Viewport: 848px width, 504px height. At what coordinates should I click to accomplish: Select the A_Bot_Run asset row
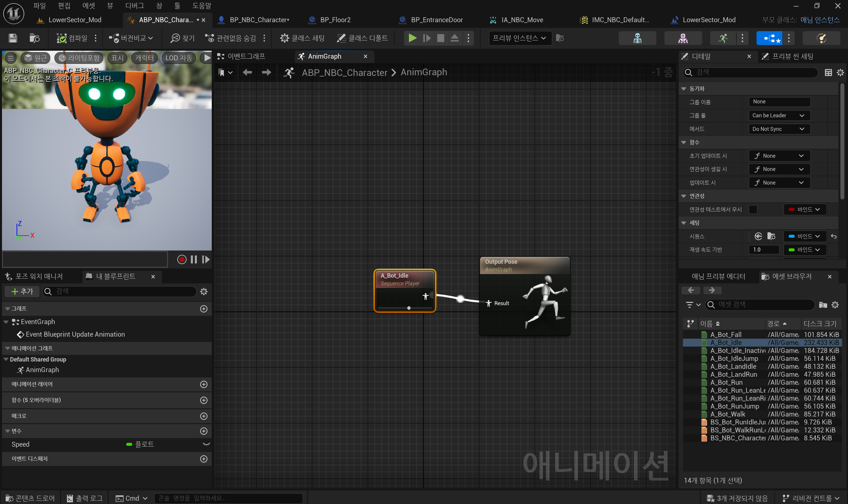coord(762,382)
